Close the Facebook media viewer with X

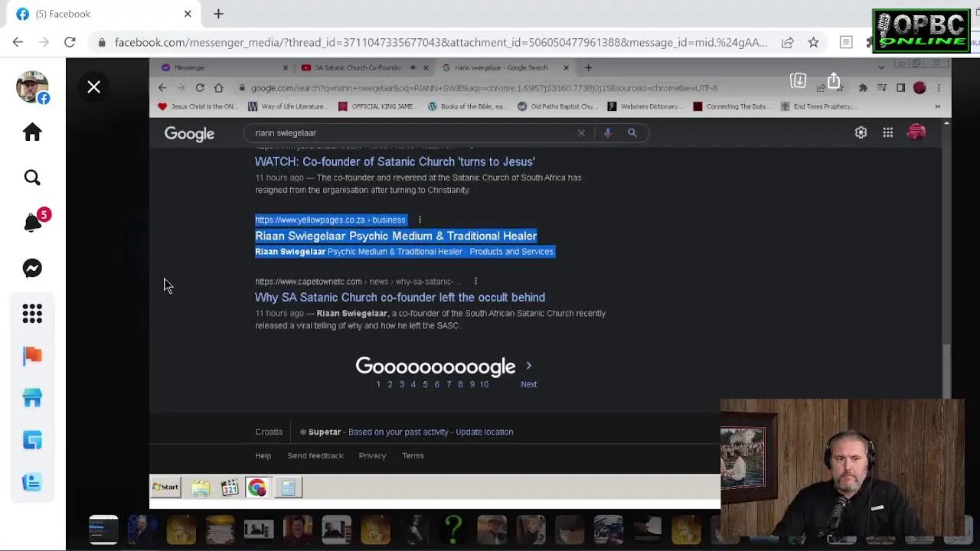click(93, 87)
